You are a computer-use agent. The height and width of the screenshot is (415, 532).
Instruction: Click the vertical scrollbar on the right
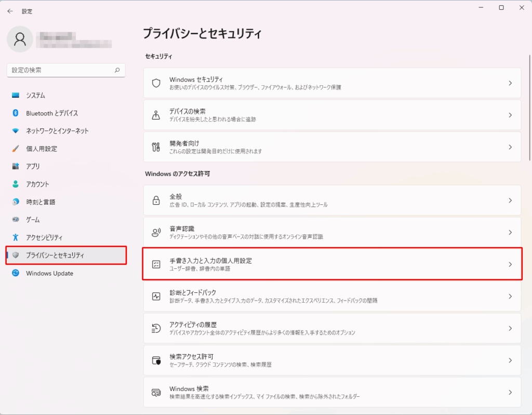(529, 108)
